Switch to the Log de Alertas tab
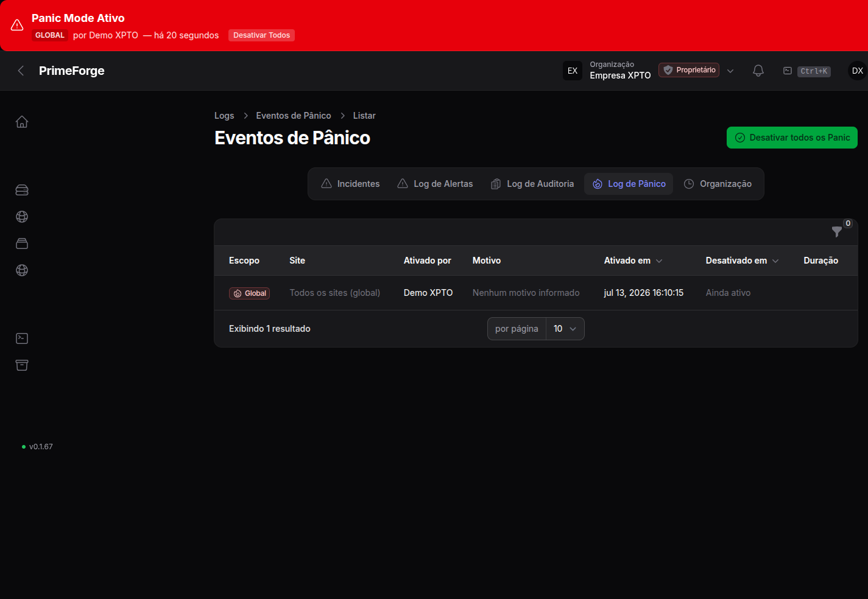The height and width of the screenshot is (599, 868). (x=435, y=184)
